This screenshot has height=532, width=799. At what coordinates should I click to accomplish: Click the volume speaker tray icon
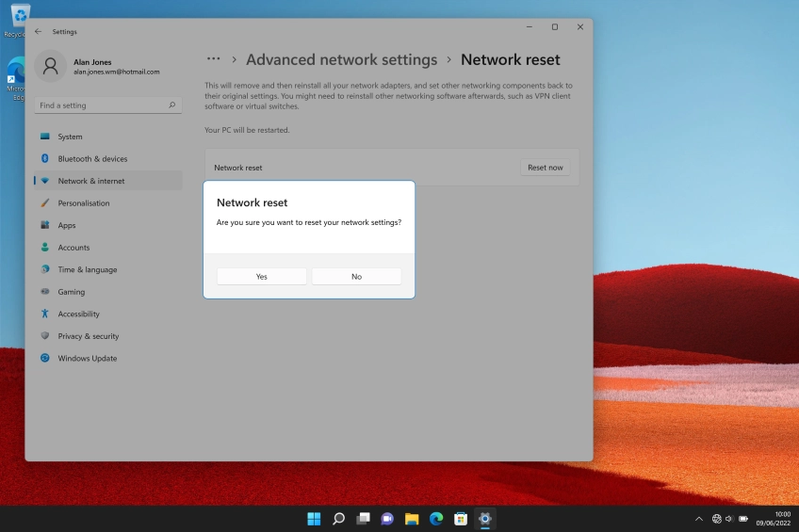[729, 519]
